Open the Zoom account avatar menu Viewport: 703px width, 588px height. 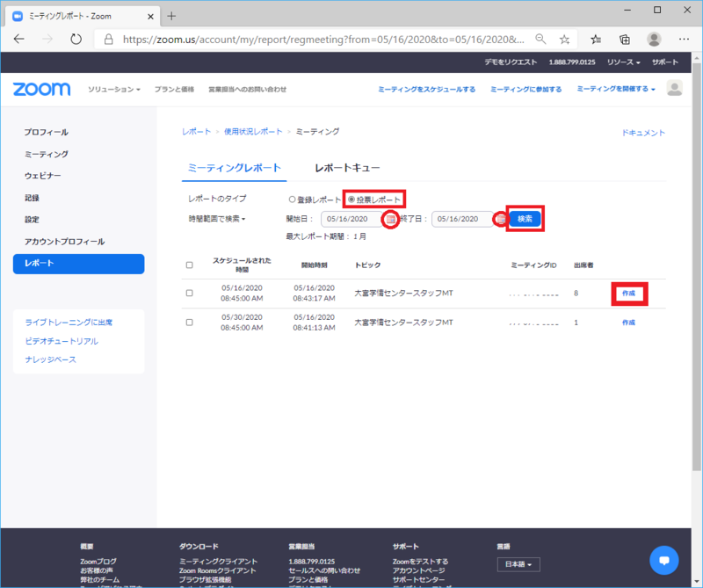click(x=675, y=88)
